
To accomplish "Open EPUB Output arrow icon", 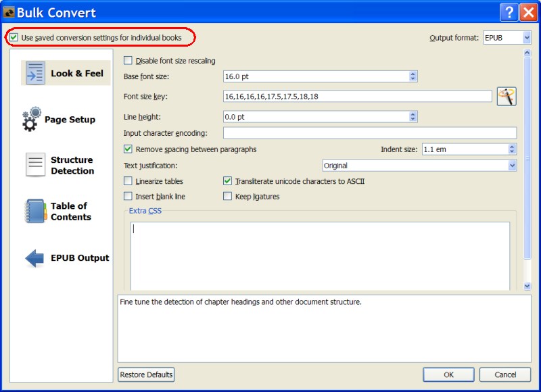I will coord(34,258).
